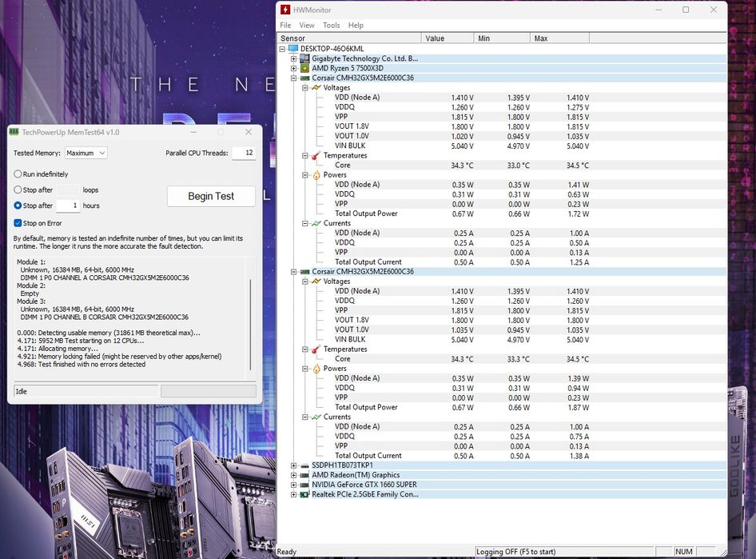The image size is (756, 559).
Task: Expand the AMD Radeon(TM) Graphics node
Action: [293, 475]
